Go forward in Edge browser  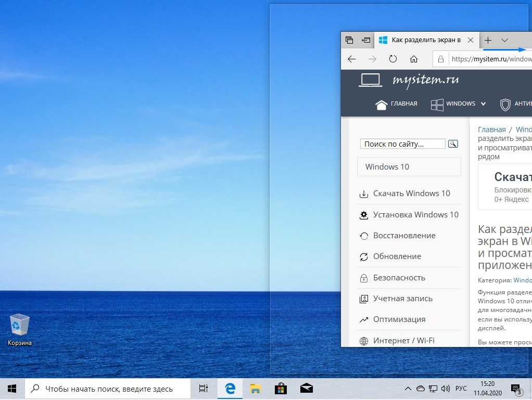[372, 59]
